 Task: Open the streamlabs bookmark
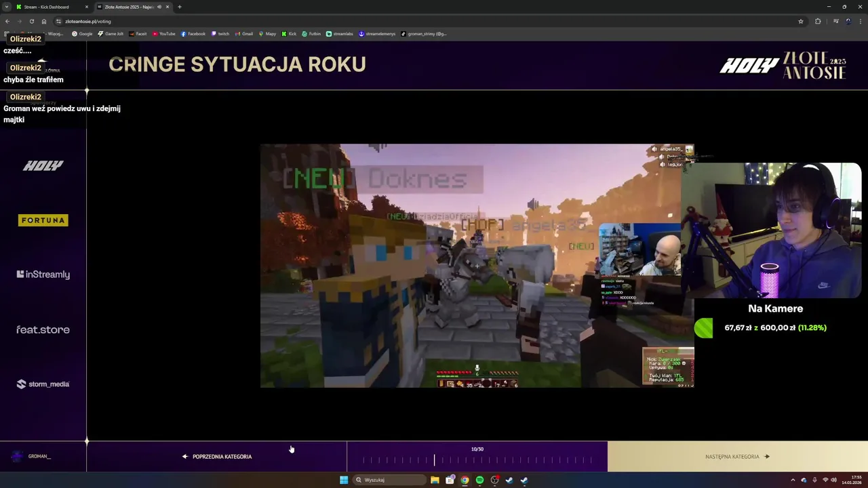(x=340, y=33)
